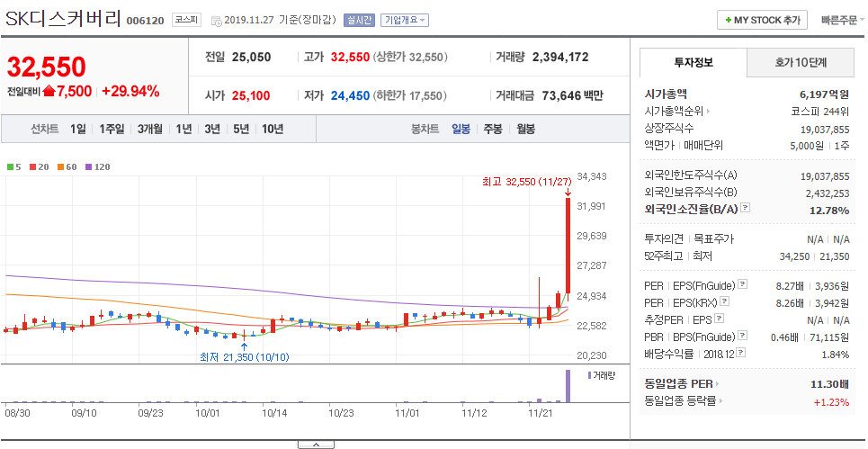The height and width of the screenshot is (449, 868).
Task: Open the 시가총액순위 link
Action: click(677, 112)
